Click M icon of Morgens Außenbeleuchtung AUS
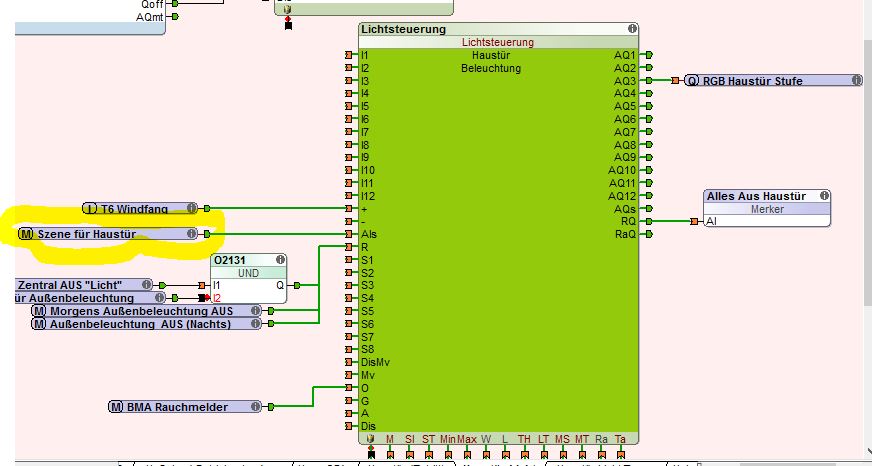The height and width of the screenshot is (466, 872). (x=39, y=312)
